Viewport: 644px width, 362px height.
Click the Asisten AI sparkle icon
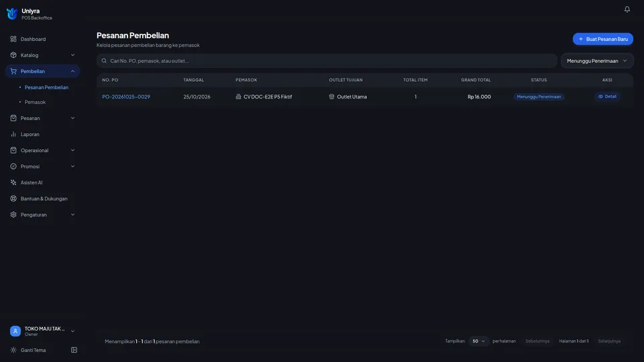pyautogui.click(x=13, y=182)
